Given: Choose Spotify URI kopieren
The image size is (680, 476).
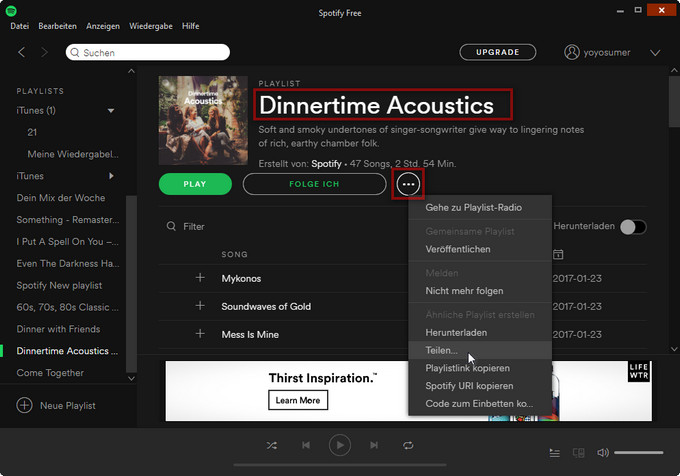Looking at the screenshot, I should (480, 386).
